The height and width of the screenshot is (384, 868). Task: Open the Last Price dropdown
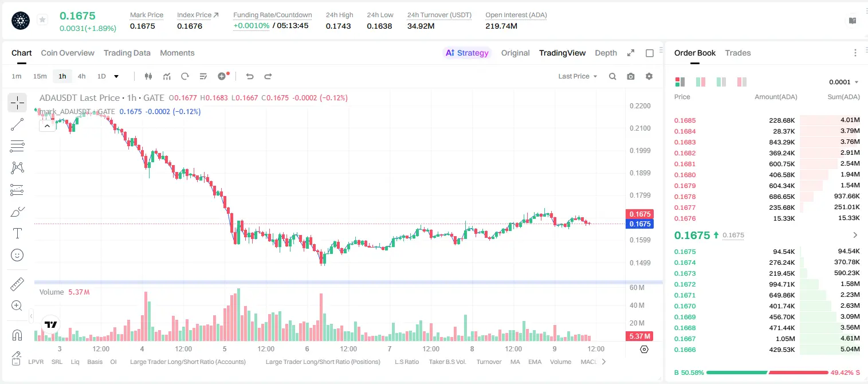(x=578, y=76)
